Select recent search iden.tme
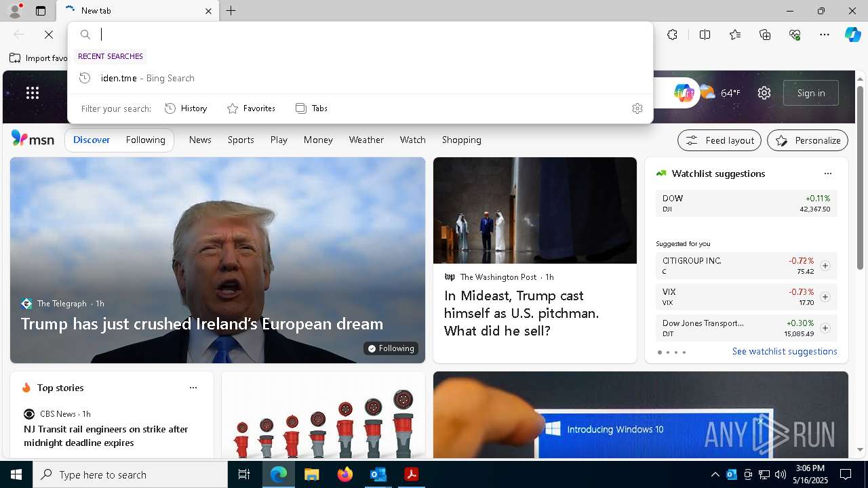Screen dimensions: 868x488 360,78
